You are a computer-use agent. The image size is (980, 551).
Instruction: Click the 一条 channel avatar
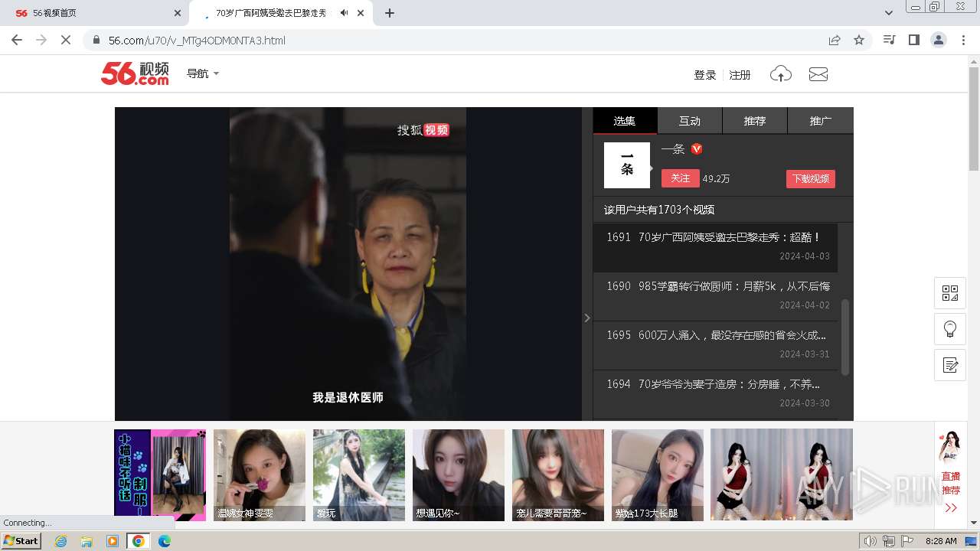coord(627,165)
